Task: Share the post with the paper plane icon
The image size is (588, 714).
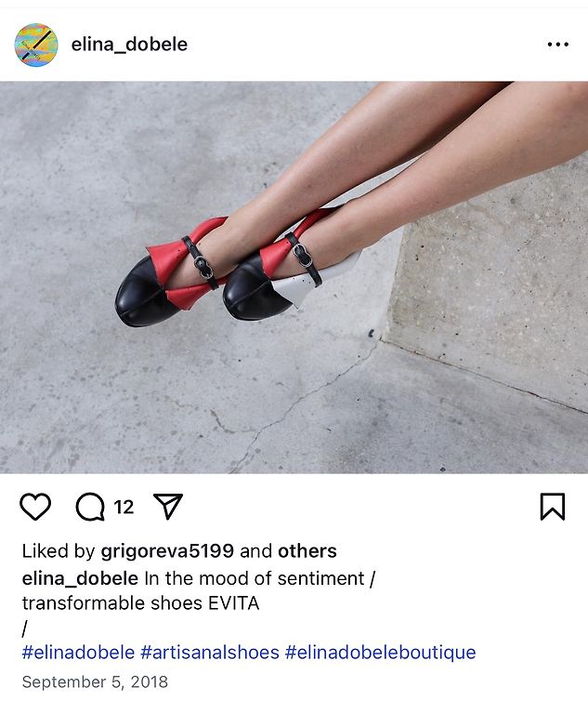Action: click(168, 506)
